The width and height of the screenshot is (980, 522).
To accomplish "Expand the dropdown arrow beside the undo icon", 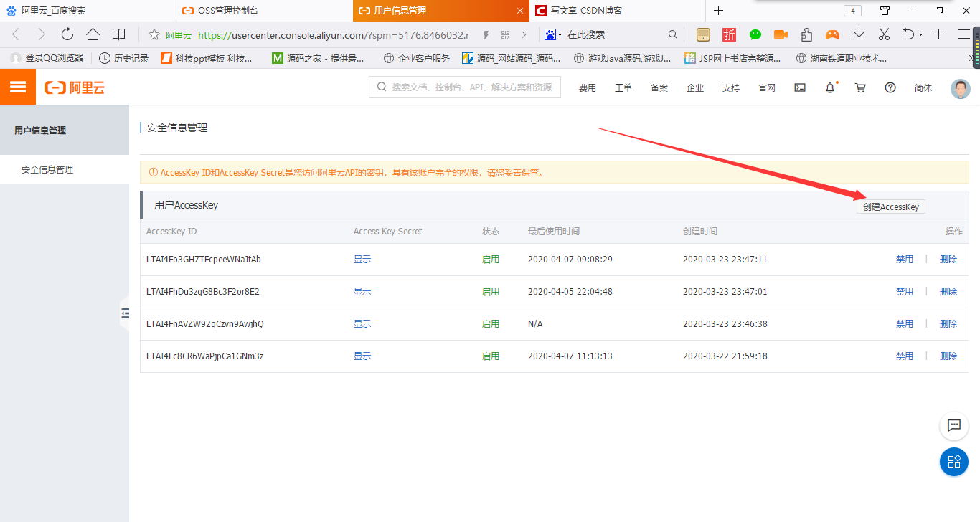I will (920, 35).
